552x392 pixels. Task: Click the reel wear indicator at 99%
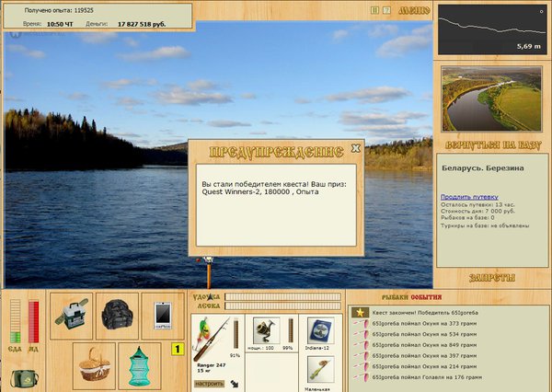point(291,330)
